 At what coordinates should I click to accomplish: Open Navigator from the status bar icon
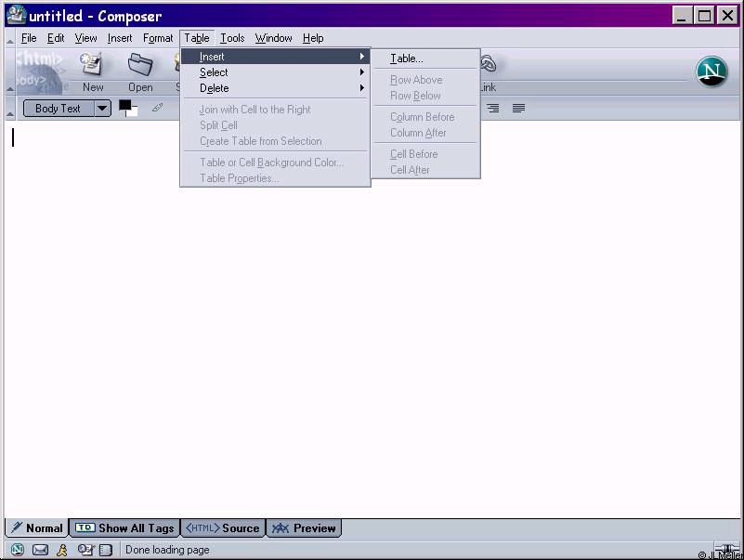pyautogui.click(x=18, y=550)
